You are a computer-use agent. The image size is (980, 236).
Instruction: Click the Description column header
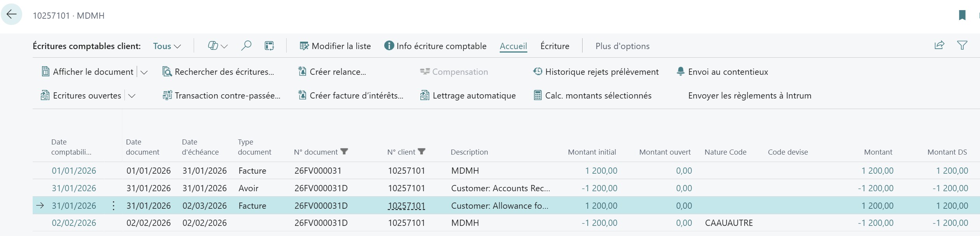coord(469,152)
